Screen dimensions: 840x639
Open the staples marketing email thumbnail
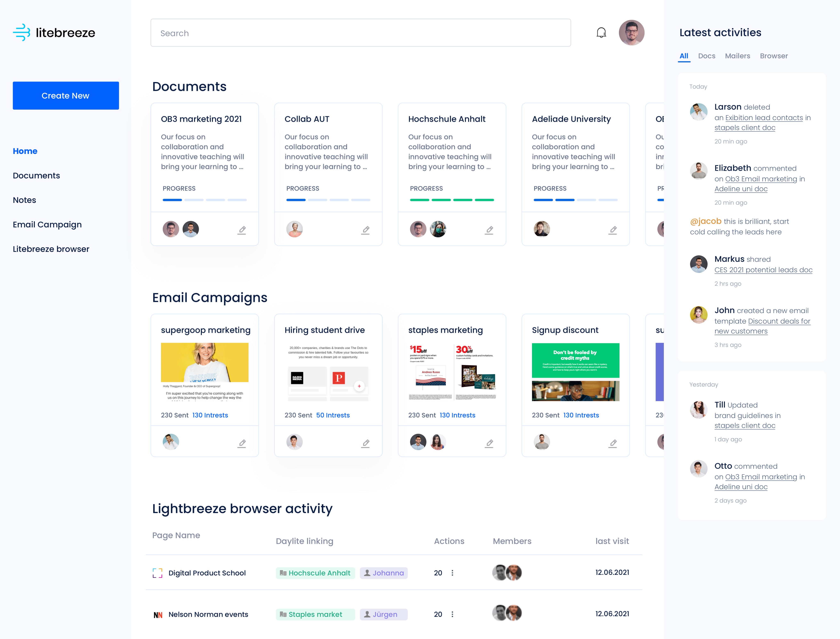pos(452,372)
